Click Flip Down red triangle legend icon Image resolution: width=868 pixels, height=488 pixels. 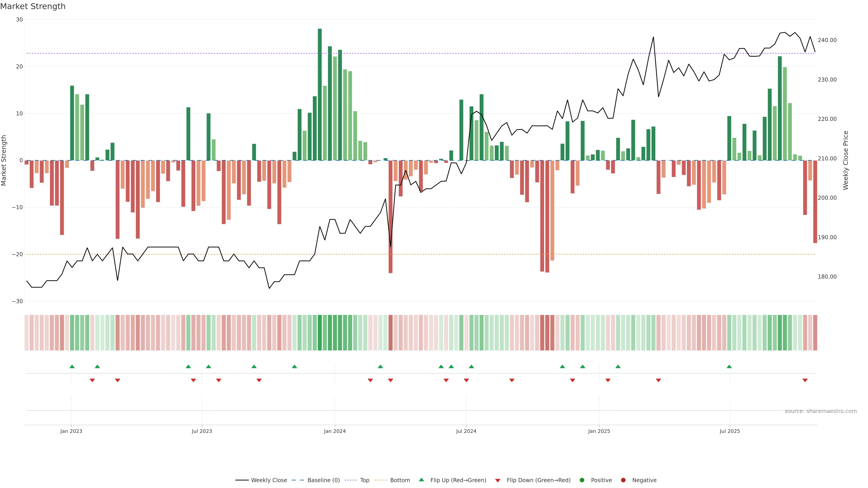(498, 481)
